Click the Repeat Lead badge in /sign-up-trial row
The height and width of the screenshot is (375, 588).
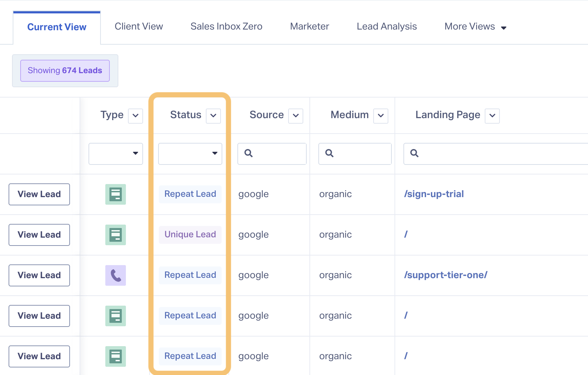pos(190,194)
